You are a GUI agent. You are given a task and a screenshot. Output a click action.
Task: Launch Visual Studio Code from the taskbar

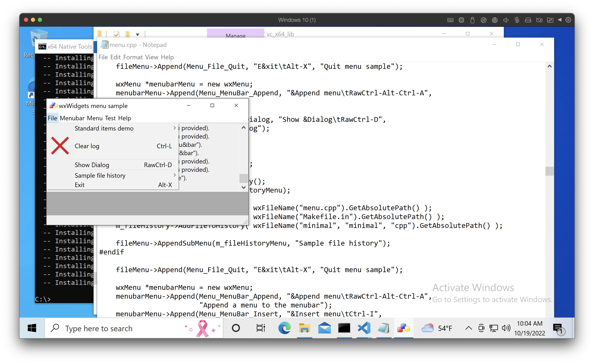click(364, 328)
